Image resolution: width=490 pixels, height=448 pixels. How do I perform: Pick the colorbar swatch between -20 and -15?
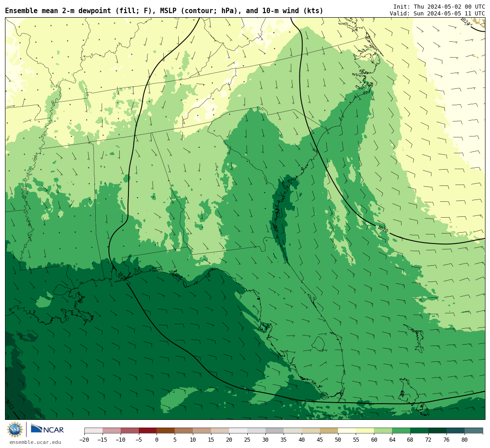pyautogui.click(x=93, y=431)
